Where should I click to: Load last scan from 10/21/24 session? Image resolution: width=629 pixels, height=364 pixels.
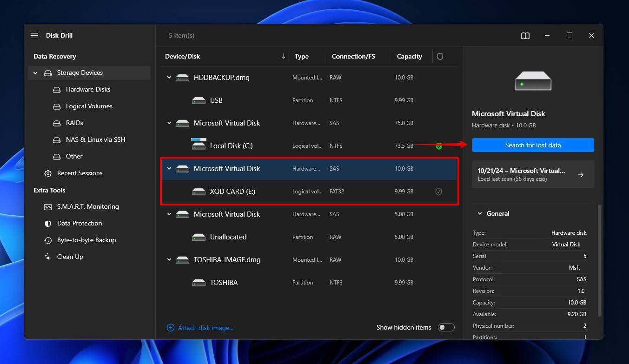tap(533, 174)
